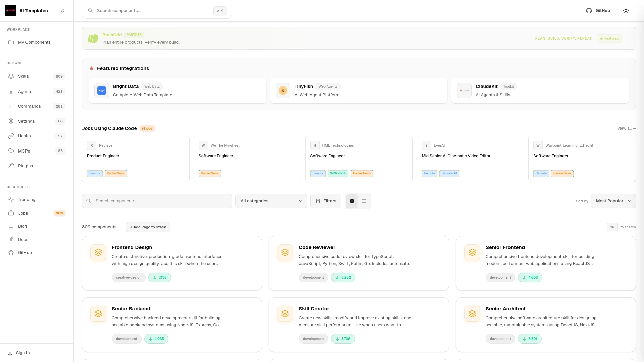The width and height of the screenshot is (644, 362).
Task: Open Waypoint Learning Software Engineer job
Action: click(x=582, y=159)
